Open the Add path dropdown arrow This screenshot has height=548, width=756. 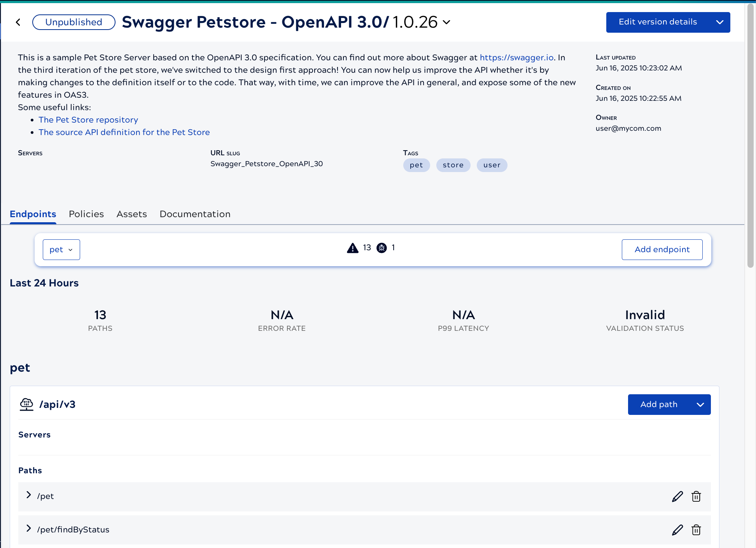pyautogui.click(x=700, y=405)
